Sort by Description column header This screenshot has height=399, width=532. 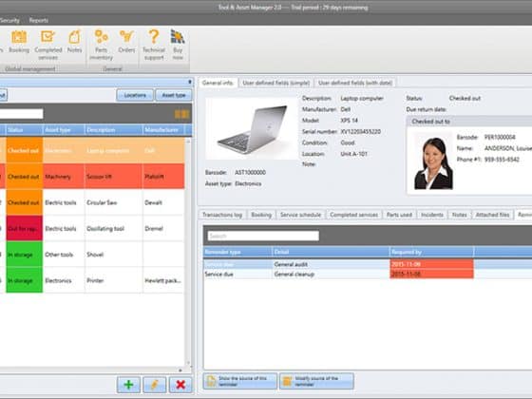tap(113, 130)
